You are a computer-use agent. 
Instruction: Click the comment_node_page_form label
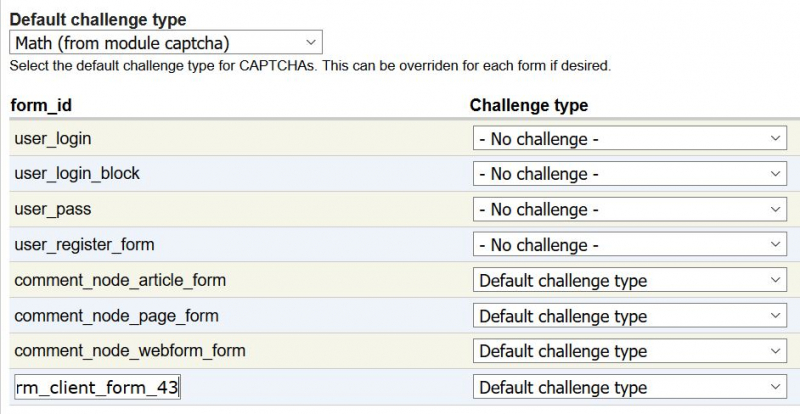(x=116, y=316)
